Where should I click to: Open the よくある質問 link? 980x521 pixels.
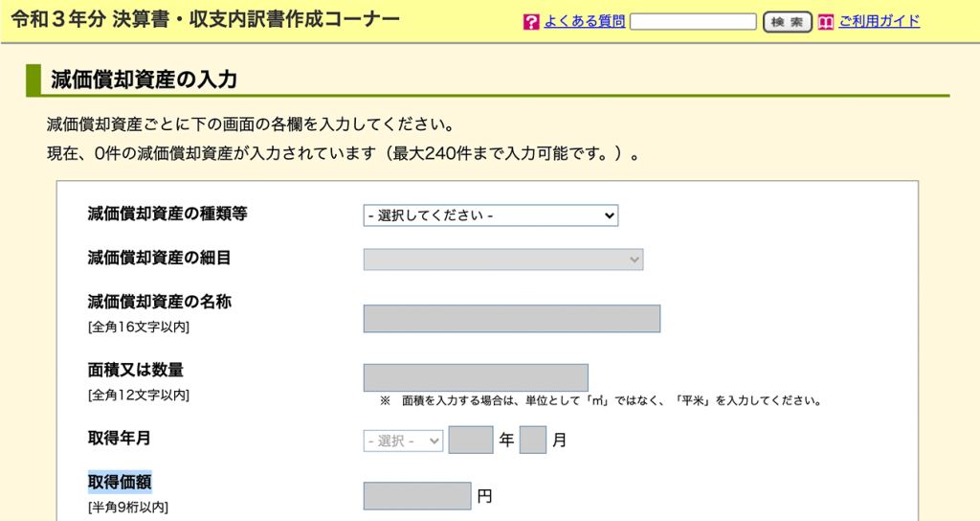585,21
